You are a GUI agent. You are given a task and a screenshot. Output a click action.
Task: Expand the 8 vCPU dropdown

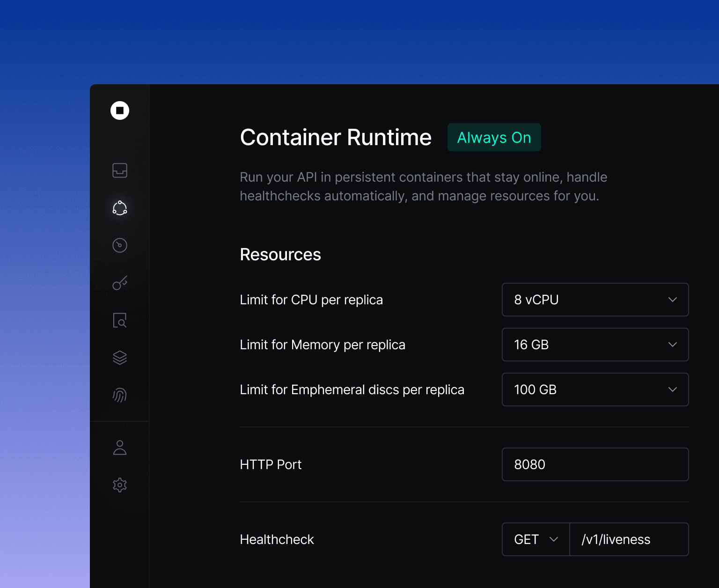coord(595,300)
